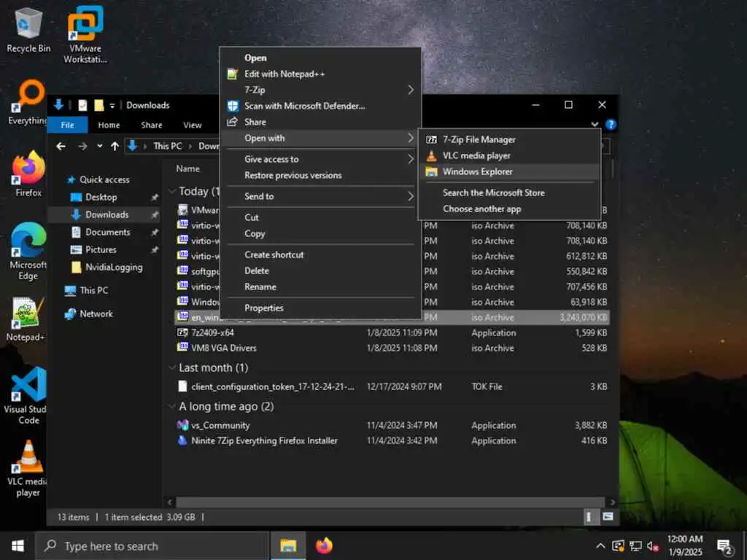The height and width of the screenshot is (560, 747).
Task: Open the notification center icon
Action: tap(724, 547)
